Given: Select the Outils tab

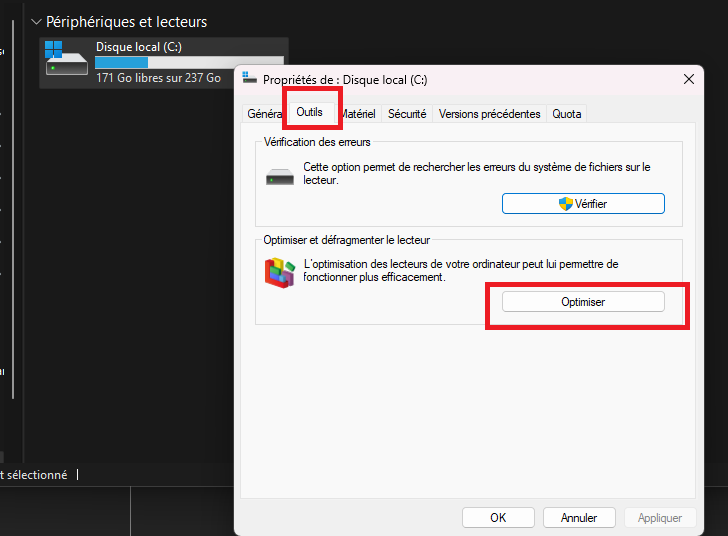Looking at the screenshot, I should [310, 114].
